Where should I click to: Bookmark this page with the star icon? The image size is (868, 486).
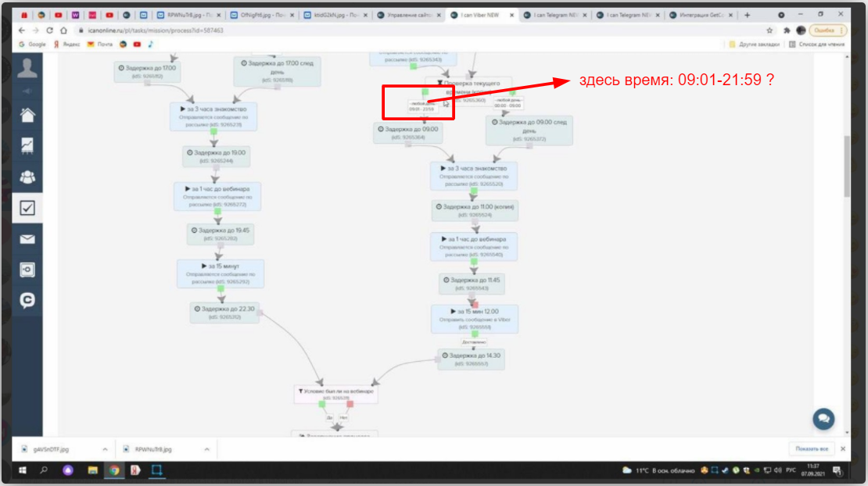click(x=769, y=30)
